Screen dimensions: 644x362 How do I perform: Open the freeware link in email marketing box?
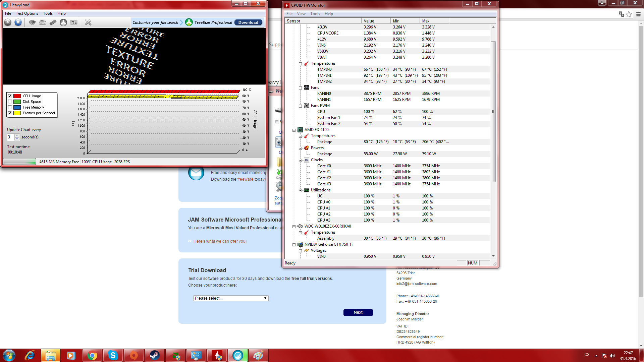pos(245,179)
